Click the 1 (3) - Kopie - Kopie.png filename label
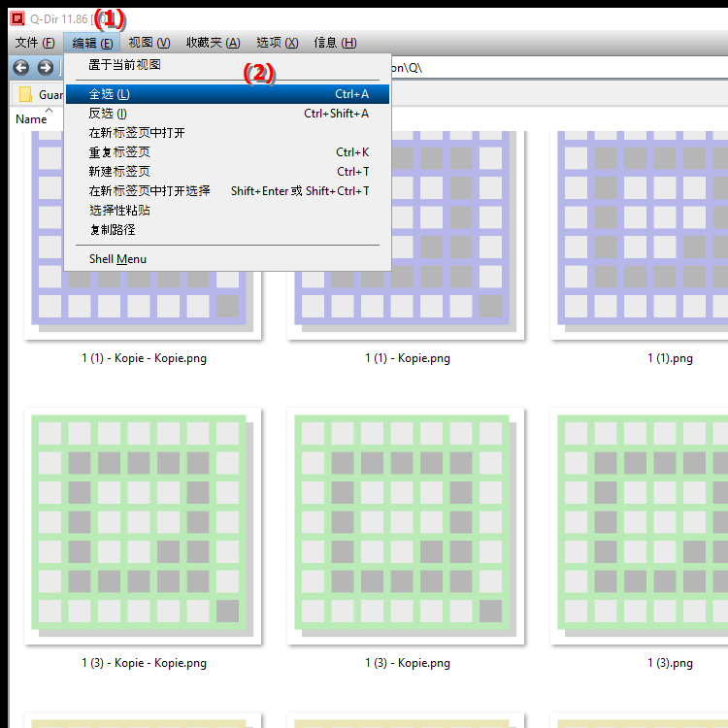Screen dimensions: 728x728 [144, 663]
